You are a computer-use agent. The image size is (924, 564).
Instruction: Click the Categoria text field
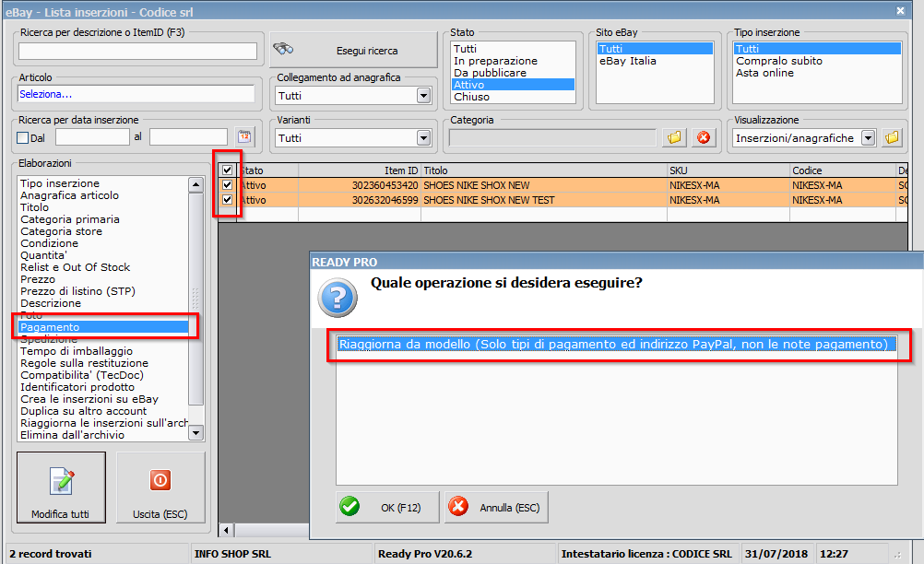coord(552,137)
